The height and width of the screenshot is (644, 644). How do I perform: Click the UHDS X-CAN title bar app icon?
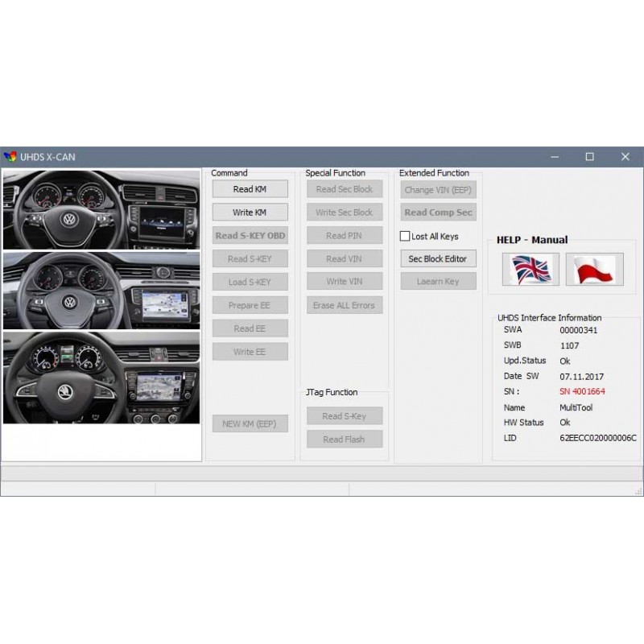coord(10,157)
